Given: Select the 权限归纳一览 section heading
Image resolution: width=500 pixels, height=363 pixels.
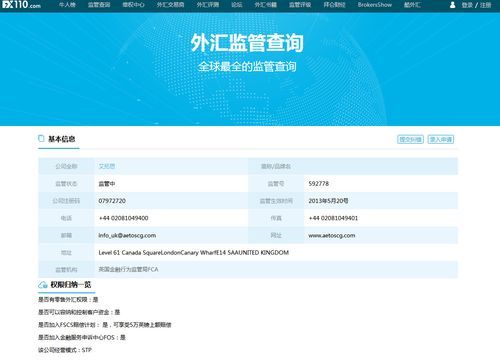Looking at the screenshot, I should click(x=71, y=285).
